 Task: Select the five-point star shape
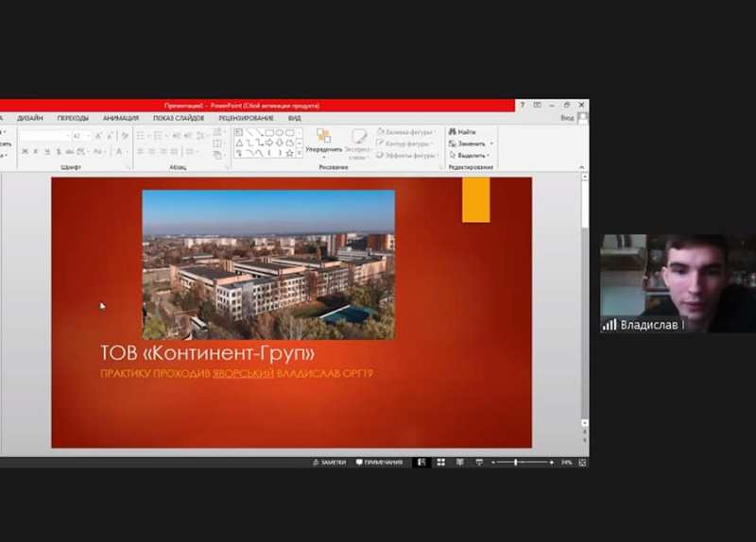(289, 153)
